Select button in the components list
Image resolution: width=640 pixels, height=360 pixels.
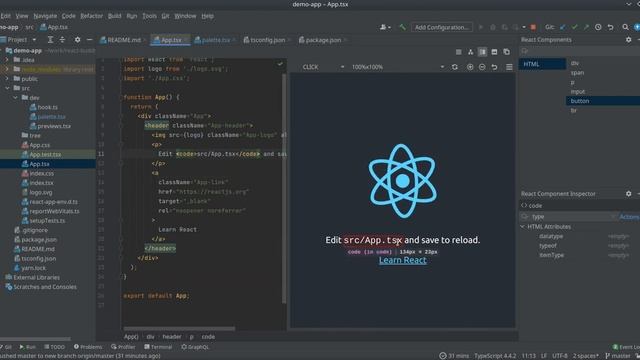603,101
